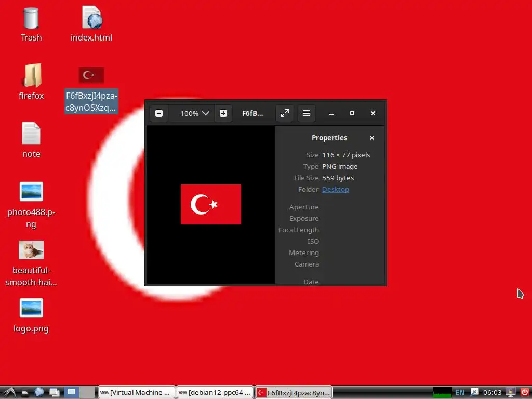Screen dimensions: 532x399
Task: Click the 'PNG image' type value
Action: [x=340, y=167]
